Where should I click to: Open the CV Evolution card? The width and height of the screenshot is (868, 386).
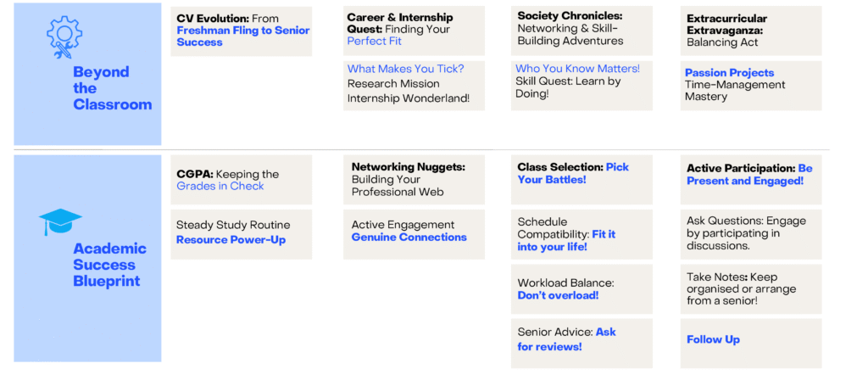click(241, 31)
